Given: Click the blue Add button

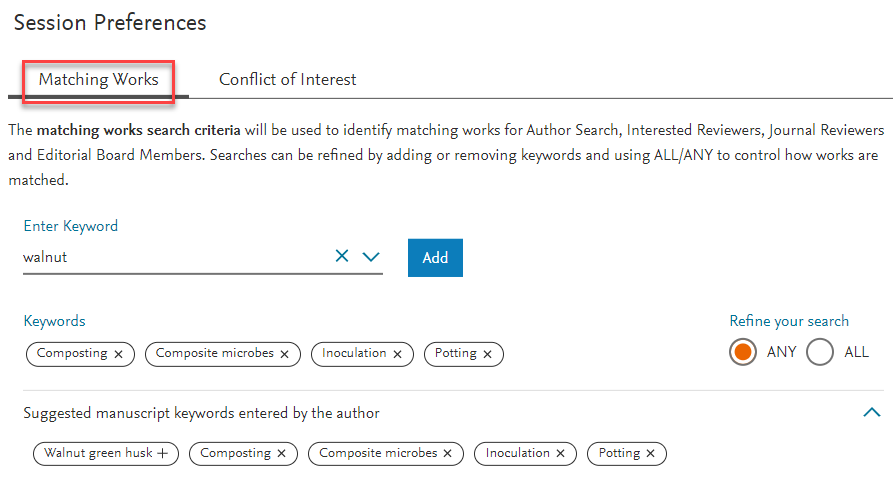Looking at the screenshot, I should click(435, 257).
